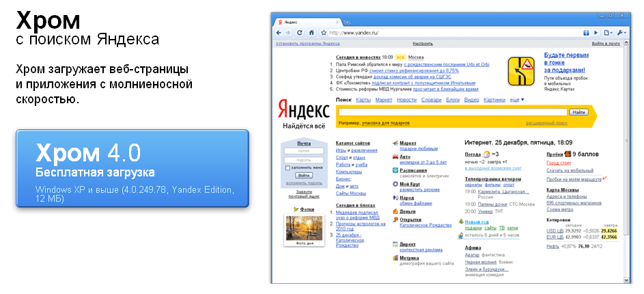Click the Хром 4.0 free download button
The image size is (644, 294).
(132, 168)
